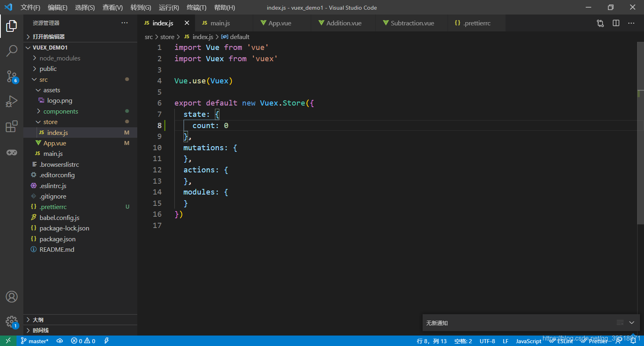Click the Babel icon beside babel.config.js
This screenshot has height=346, width=644.
(x=34, y=218)
